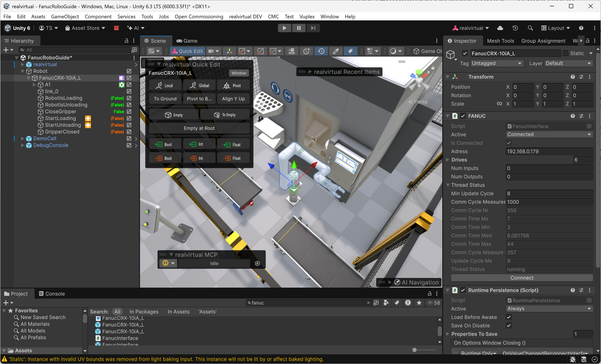Click the Adress field with 192.168.0.179
The width and height of the screenshot is (601, 364).
pos(549,151)
